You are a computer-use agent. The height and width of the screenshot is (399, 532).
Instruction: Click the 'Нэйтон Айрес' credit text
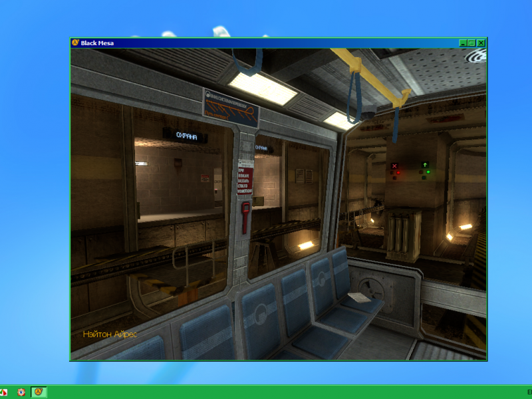pyautogui.click(x=110, y=334)
